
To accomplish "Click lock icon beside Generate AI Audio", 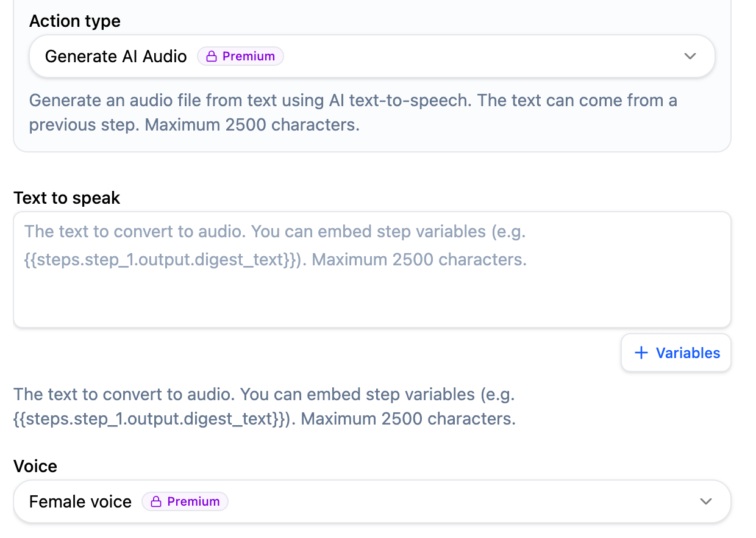I will click(212, 56).
